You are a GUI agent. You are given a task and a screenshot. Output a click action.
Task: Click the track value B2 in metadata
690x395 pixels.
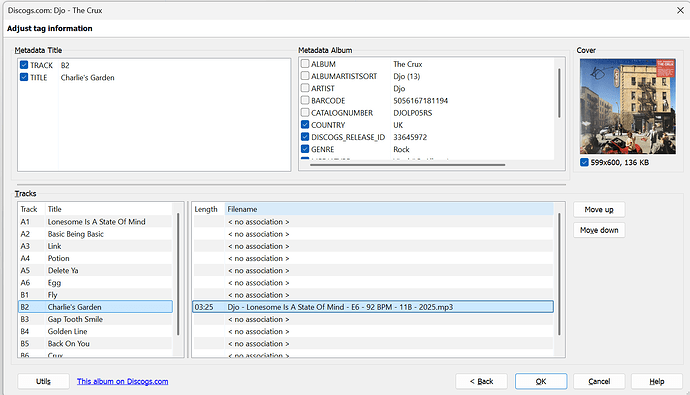65,65
